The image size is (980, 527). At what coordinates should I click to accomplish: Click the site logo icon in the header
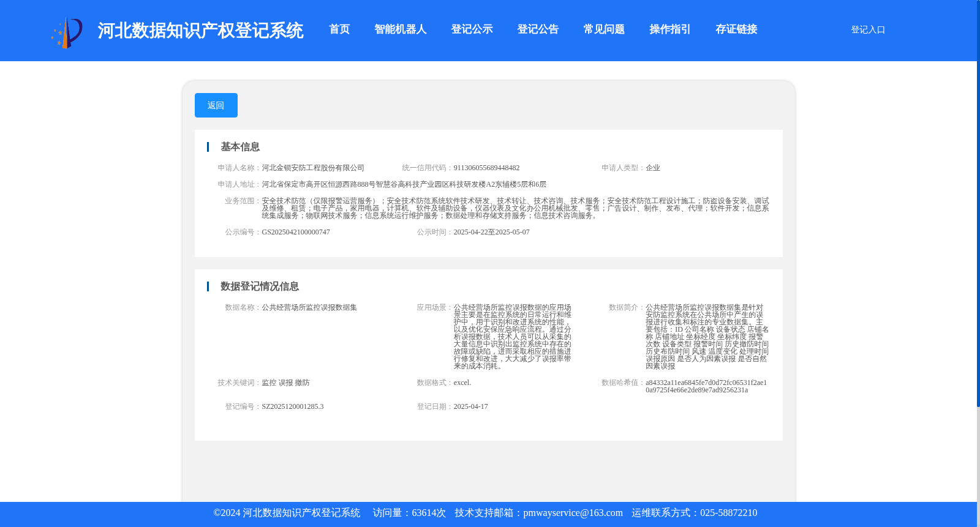click(67, 32)
